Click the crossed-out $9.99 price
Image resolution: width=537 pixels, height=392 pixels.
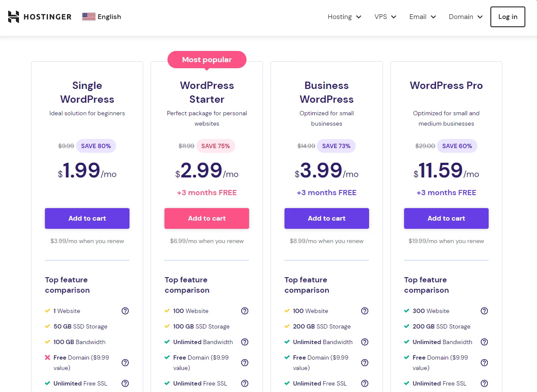(x=66, y=146)
